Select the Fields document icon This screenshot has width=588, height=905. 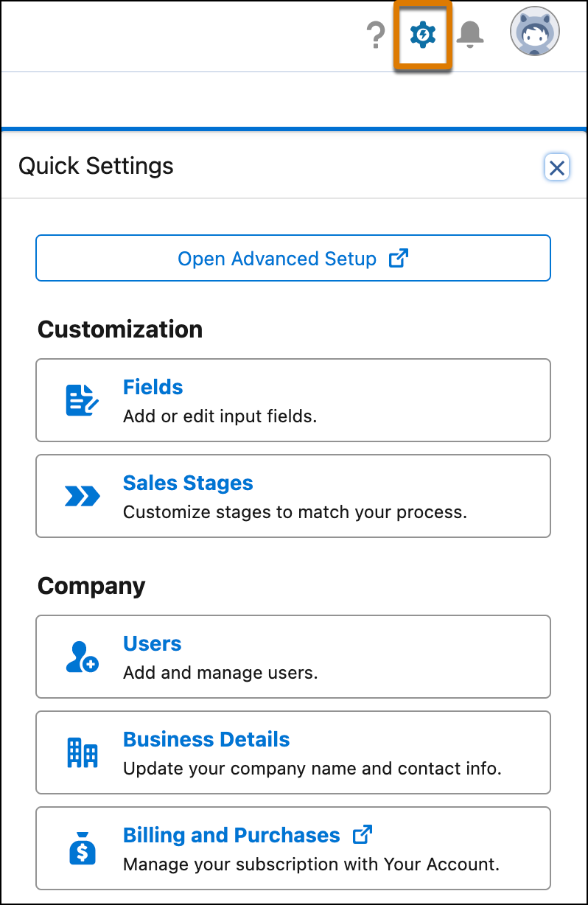[83, 399]
